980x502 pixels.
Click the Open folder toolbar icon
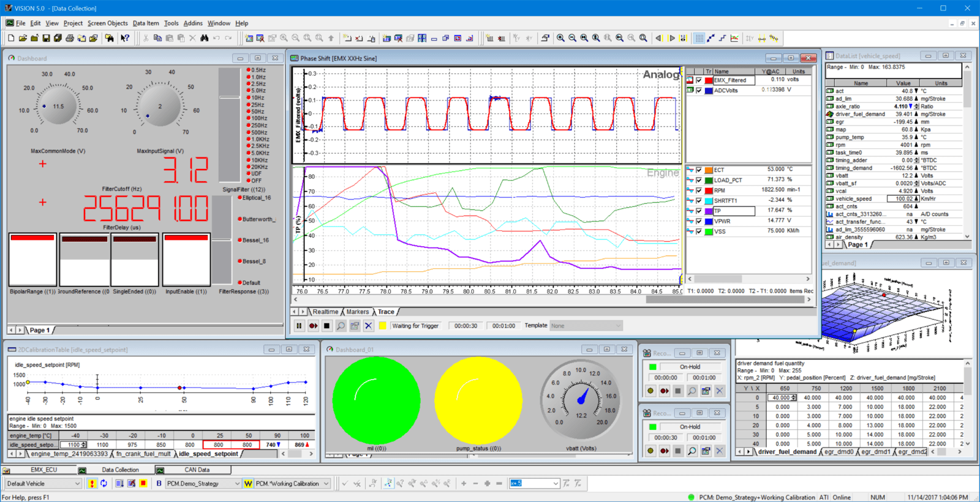pyautogui.click(x=23, y=38)
